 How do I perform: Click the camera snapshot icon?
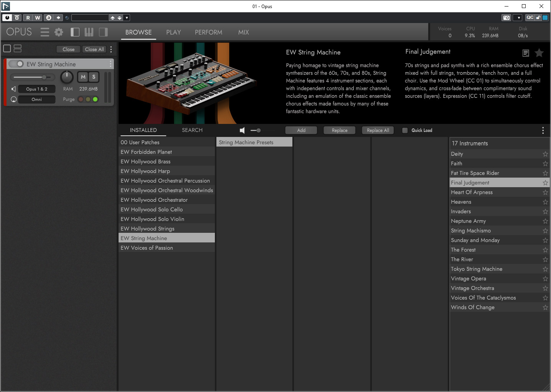pos(506,18)
